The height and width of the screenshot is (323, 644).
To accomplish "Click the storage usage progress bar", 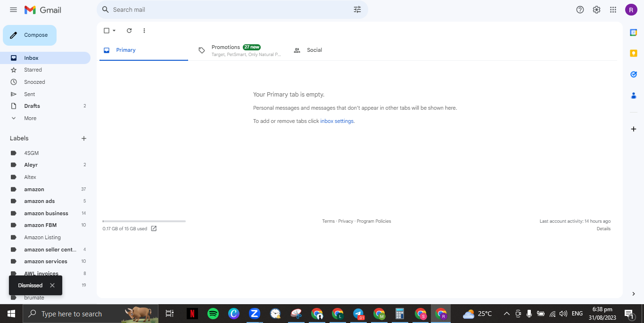I will click(144, 221).
